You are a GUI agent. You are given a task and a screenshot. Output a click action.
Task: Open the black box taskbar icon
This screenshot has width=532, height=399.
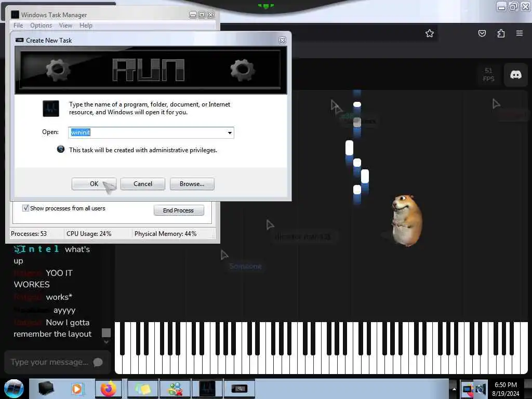[x=46, y=389]
